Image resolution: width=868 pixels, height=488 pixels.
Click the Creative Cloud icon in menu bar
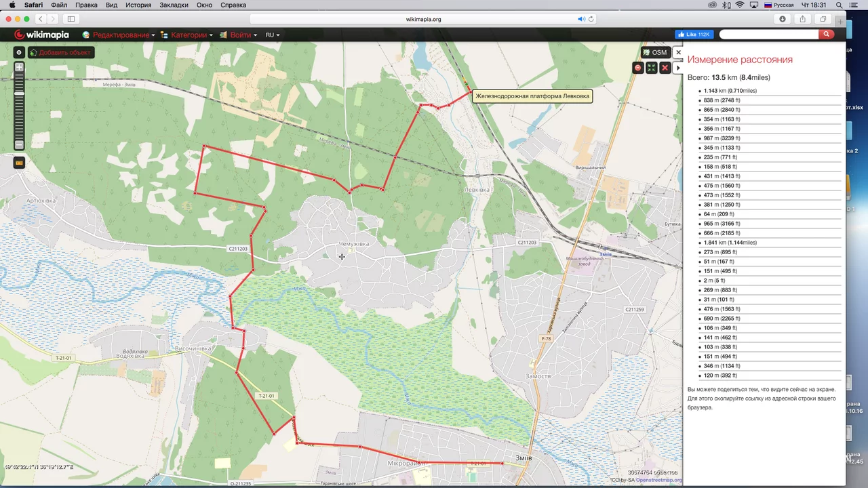click(713, 5)
